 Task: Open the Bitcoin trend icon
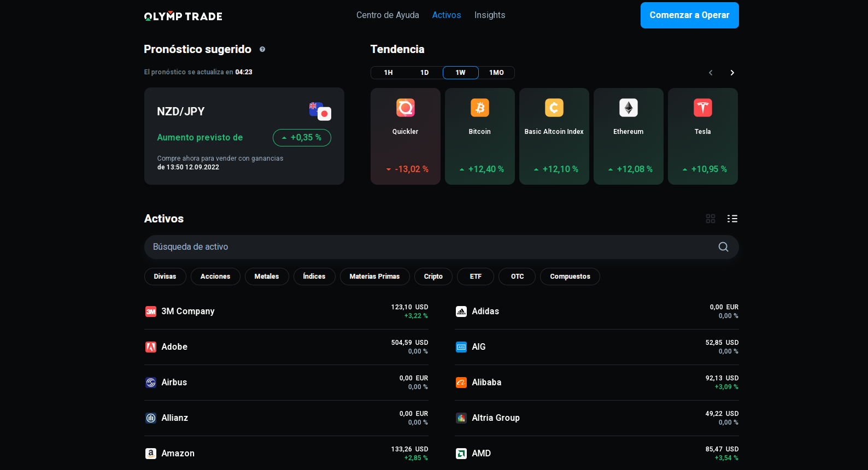pos(480,108)
